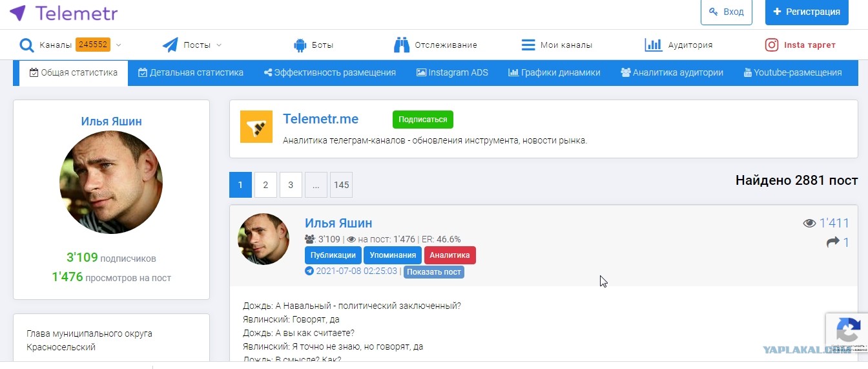This screenshot has height=369, width=868.
Task: Go to pagination page 1
Action: coord(240,185)
